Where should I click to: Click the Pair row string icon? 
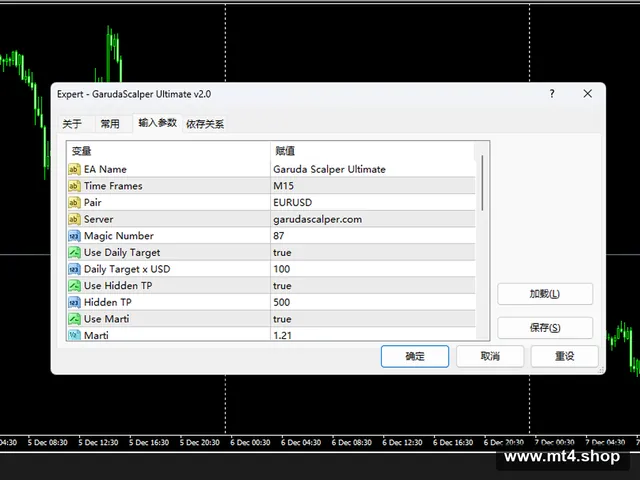pyautogui.click(x=74, y=202)
